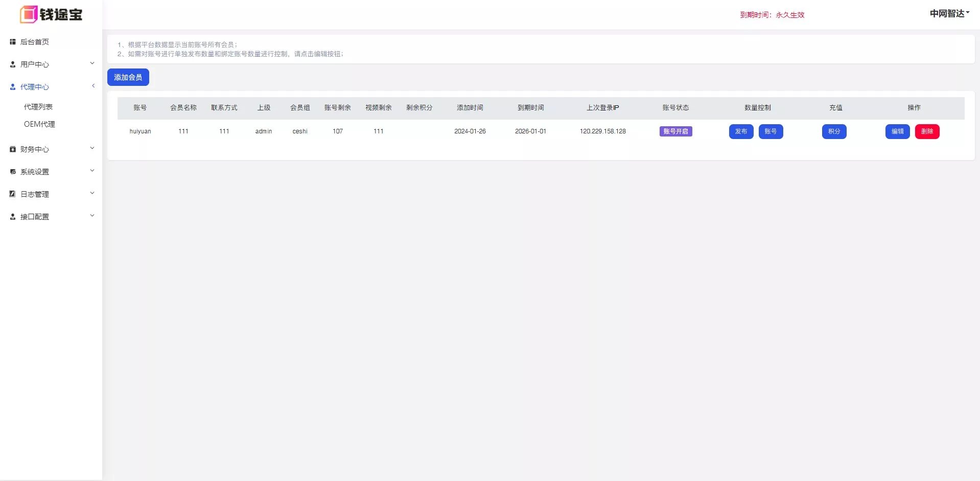Collapse the 代理中心 chevron arrow
This screenshot has width=980, height=481.
(x=93, y=86)
